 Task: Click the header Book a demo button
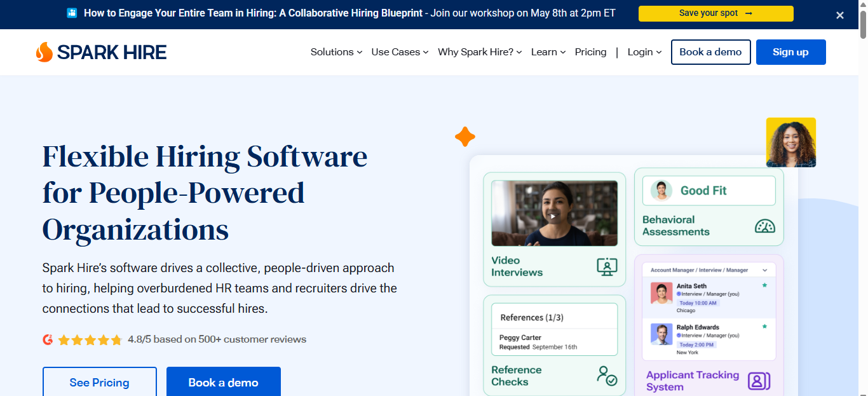710,52
